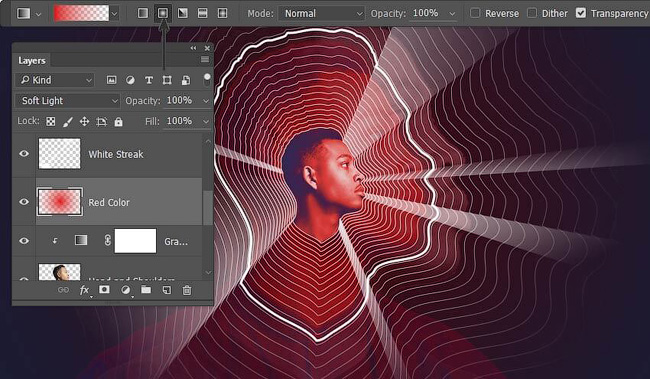Click the Lock All padlock icon
The image size is (650, 379).
[119, 121]
